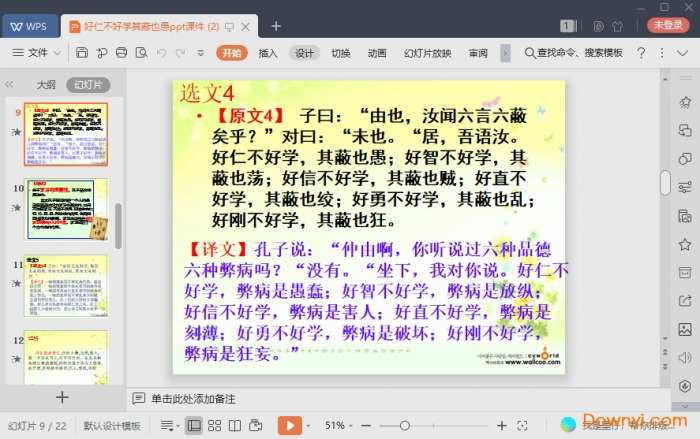Switch panel to 大纲 outline view
Viewport: 700px width, 439px height.
click(45, 85)
